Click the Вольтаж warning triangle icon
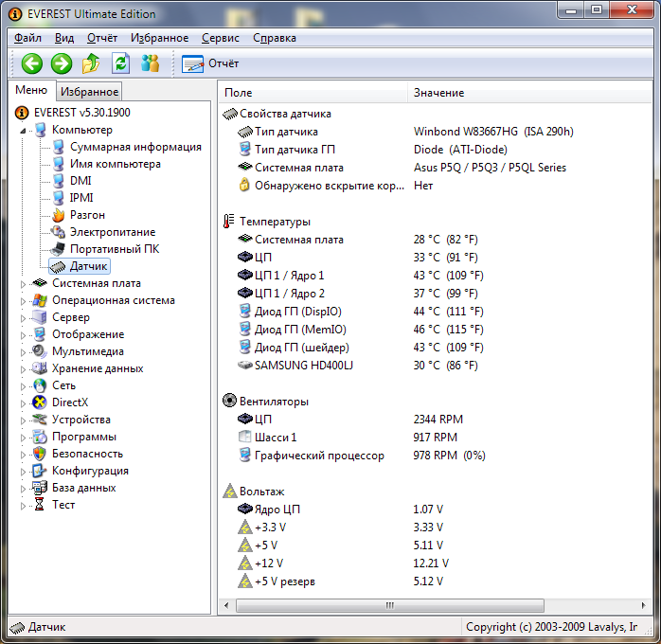This screenshot has width=661, height=644. click(230, 491)
